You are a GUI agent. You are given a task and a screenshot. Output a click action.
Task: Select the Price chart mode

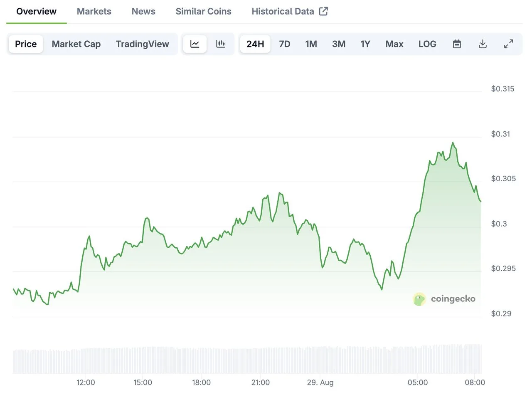pos(26,44)
